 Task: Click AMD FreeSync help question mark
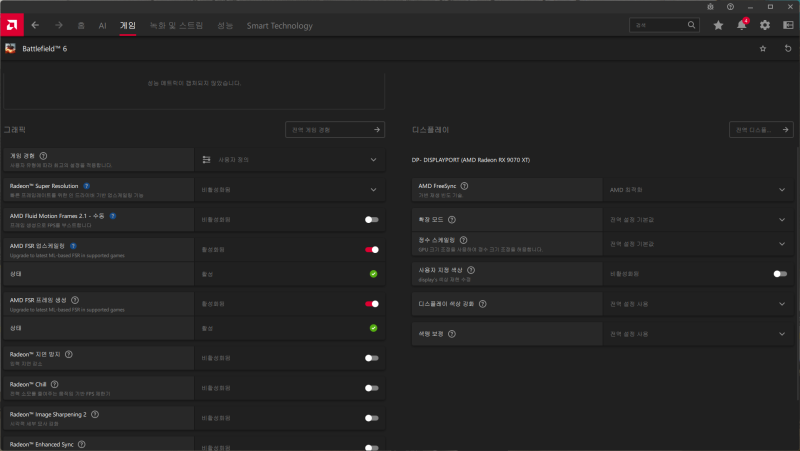[x=464, y=186]
